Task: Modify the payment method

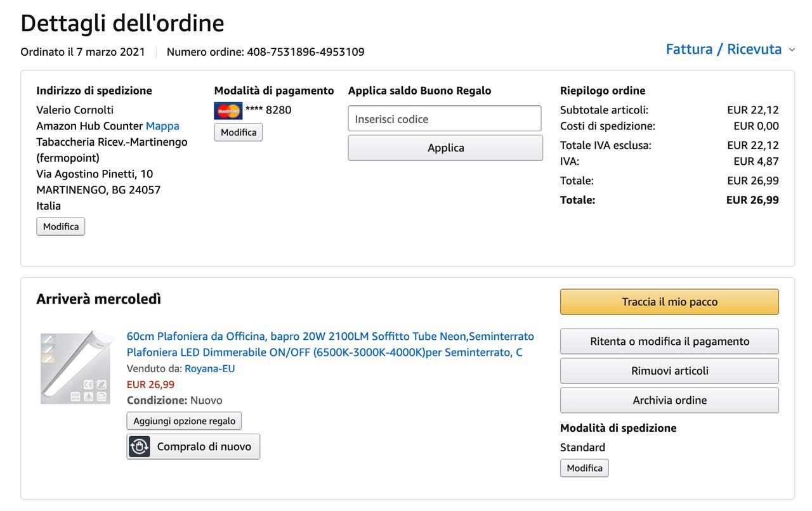Action: pos(239,133)
